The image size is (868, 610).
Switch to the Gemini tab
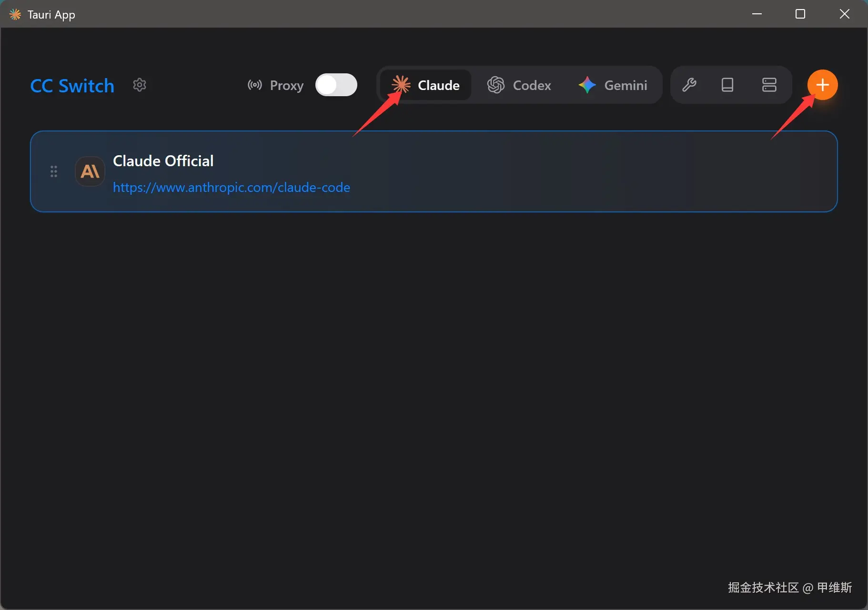[x=613, y=85]
